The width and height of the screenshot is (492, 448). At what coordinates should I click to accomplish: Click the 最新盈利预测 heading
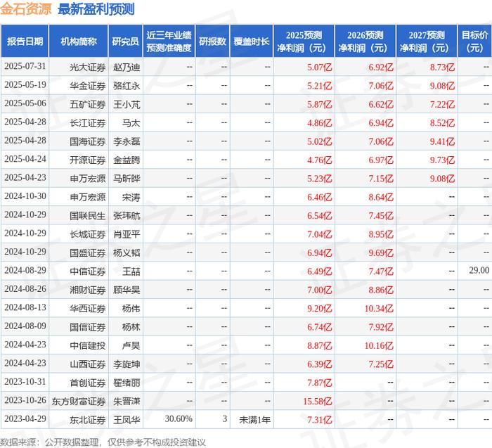[x=96, y=9]
